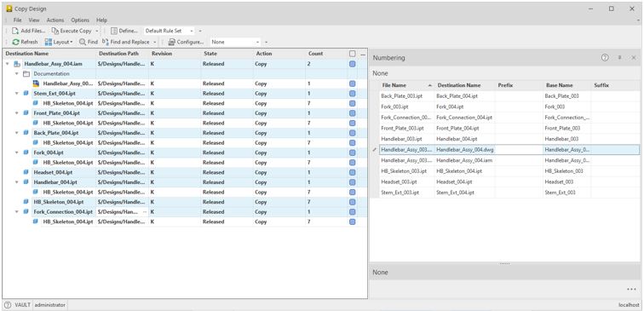Toggle the checkbox for Front_Plate_004.ipt
644x311 pixels.
353,113
